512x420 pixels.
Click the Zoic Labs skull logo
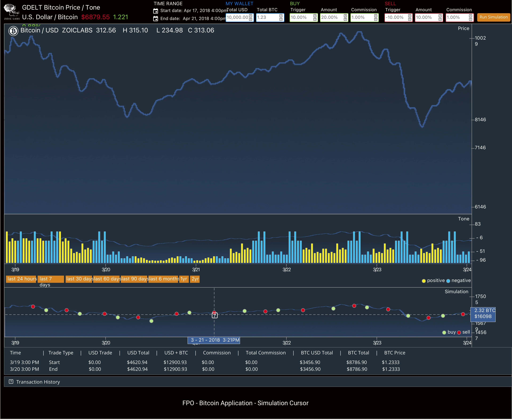coord(12,12)
